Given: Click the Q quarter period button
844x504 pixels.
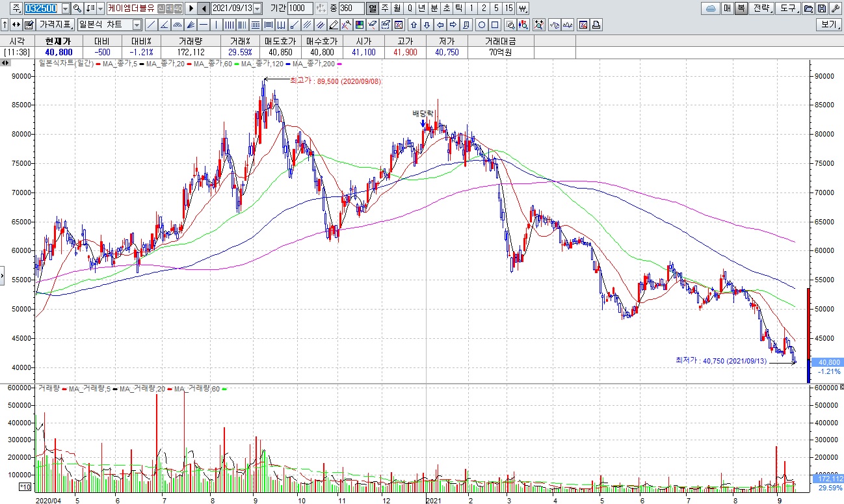Looking at the screenshot, I should coord(409,8).
